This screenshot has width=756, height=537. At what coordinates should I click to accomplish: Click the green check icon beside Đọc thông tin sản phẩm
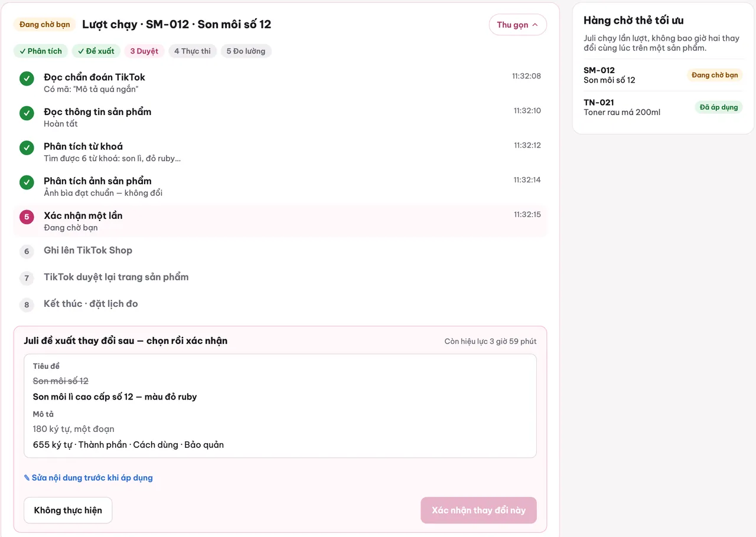point(27,113)
